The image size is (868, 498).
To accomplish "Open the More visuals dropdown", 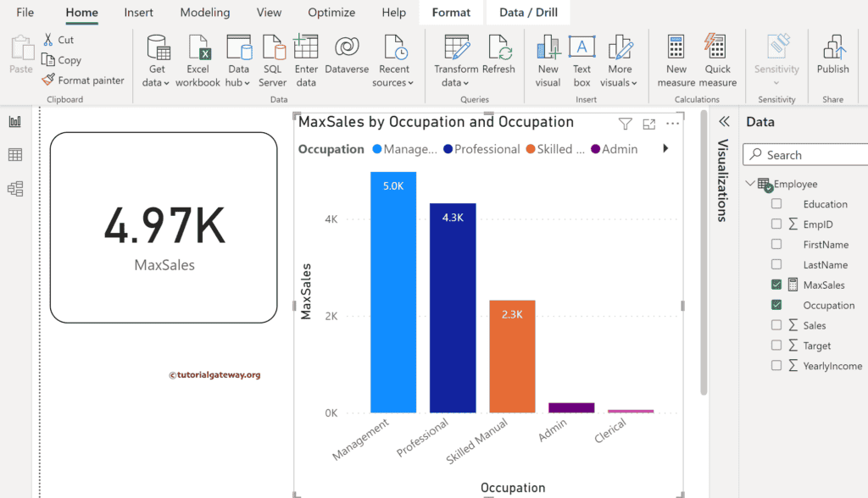I will [x=620, y=59].
